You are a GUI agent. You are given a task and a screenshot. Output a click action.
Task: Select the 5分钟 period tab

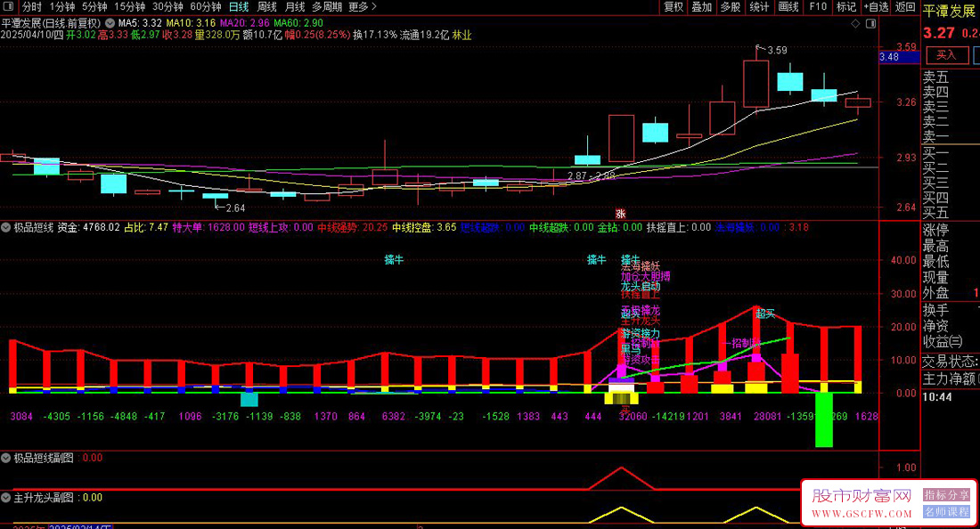(94, 7)
